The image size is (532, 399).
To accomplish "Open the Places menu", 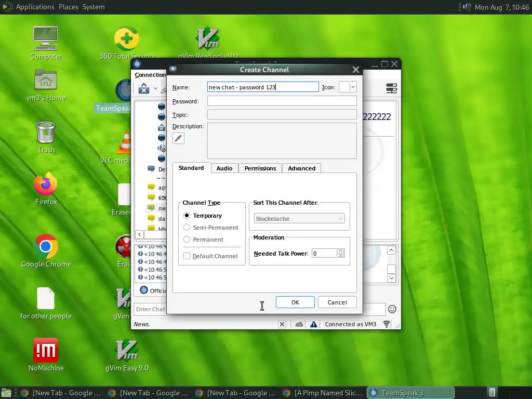I will coord(69,7).
